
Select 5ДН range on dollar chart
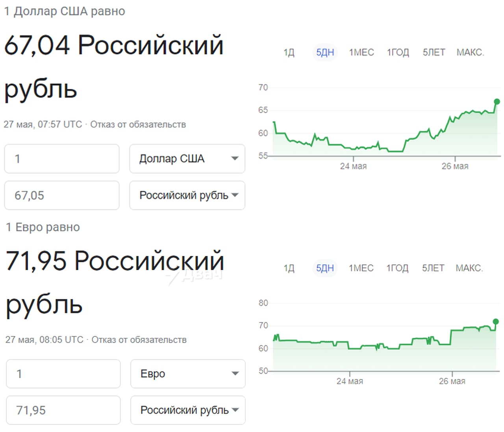tap(325, 52)
